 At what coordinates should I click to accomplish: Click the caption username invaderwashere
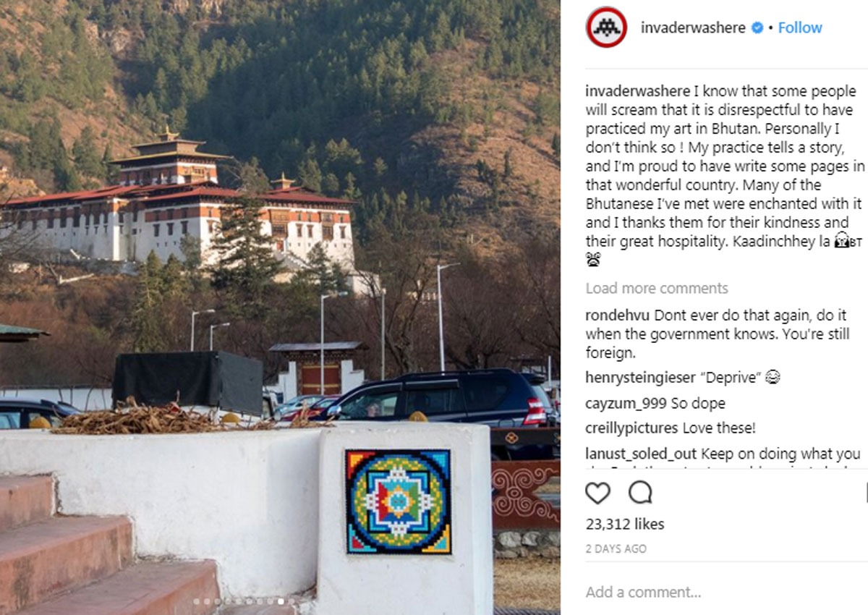pyautogui.click(x=638, y=91)
